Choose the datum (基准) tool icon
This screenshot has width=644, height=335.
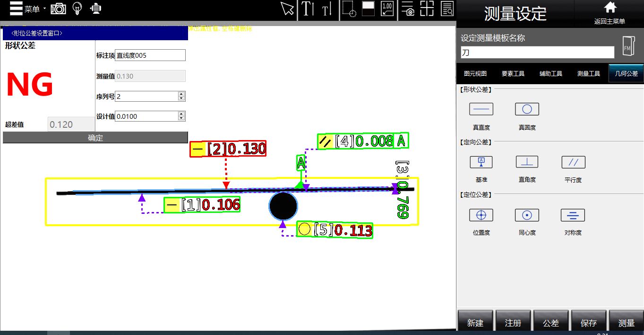(481, 162)
